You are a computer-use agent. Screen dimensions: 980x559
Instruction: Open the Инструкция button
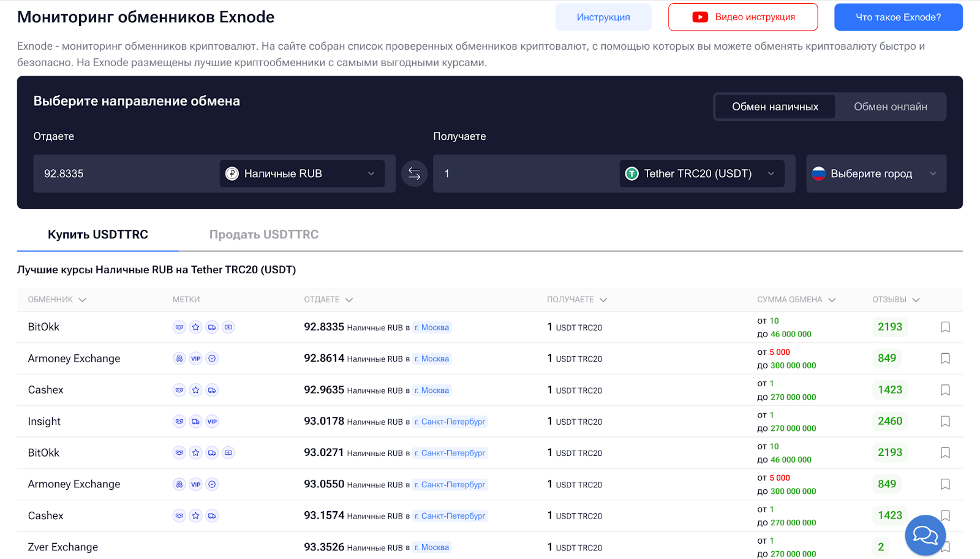(x=603, y=17)
